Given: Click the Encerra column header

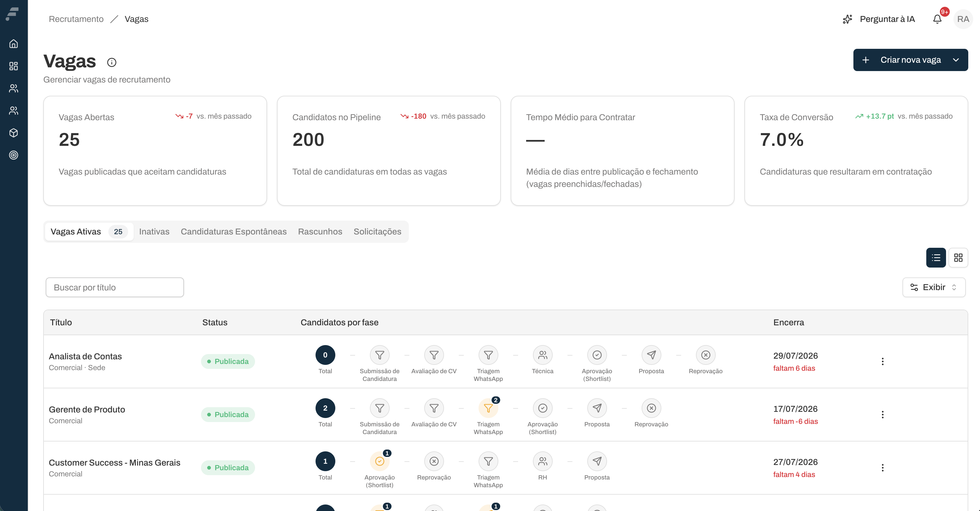Looking at the screenshot, I should pyautogui.click(x=789, y=323).
